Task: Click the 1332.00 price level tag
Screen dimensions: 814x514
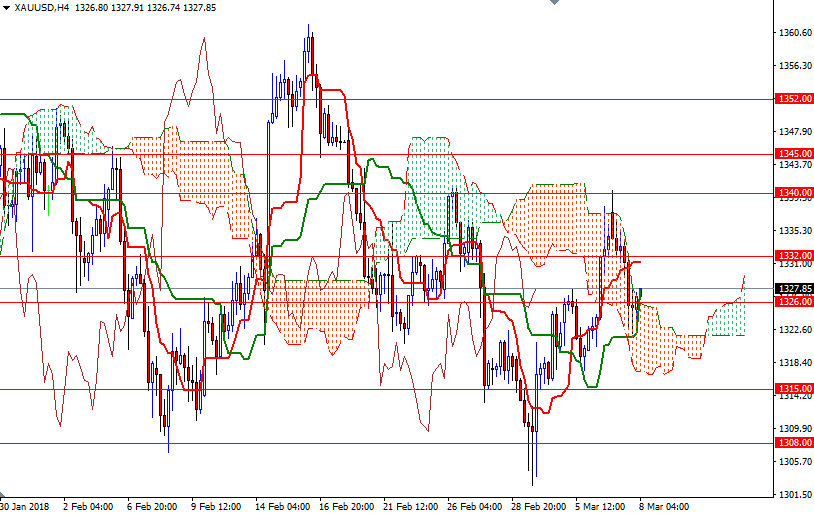Action: [x=794, y=256]
